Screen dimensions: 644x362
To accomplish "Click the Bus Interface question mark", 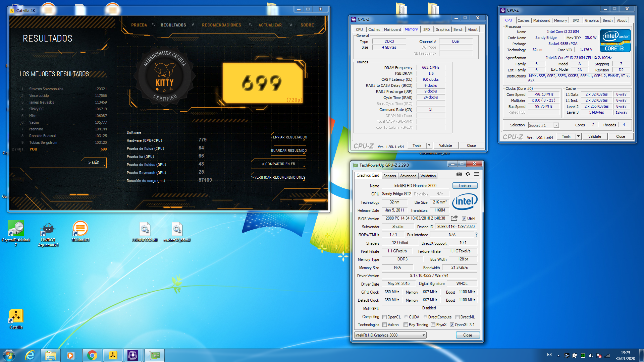I will [476, 235].
